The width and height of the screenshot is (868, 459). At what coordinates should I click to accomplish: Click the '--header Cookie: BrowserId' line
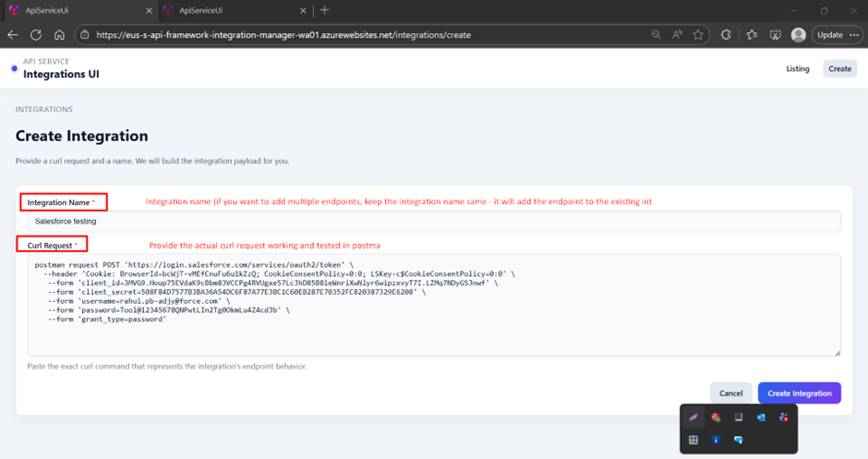pyautogui.click(x=279, y=273)
